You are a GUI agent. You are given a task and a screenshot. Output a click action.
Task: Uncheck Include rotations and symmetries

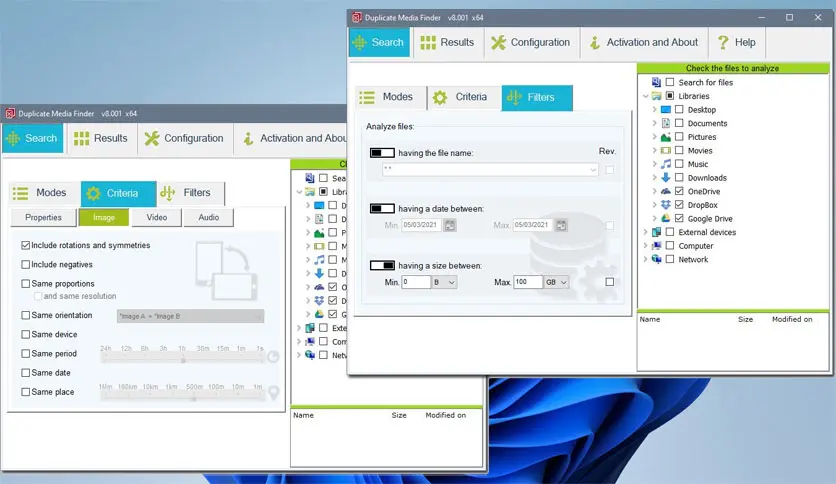click(26, 245)
